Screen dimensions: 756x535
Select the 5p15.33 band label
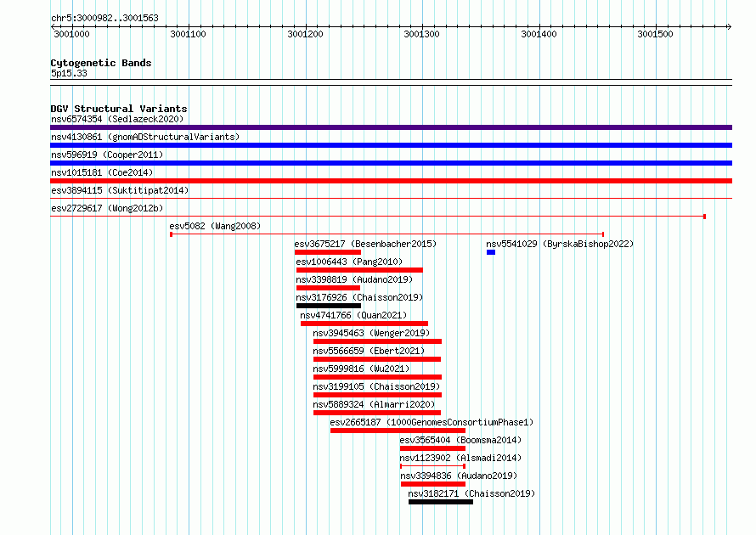tap(69, 73)
